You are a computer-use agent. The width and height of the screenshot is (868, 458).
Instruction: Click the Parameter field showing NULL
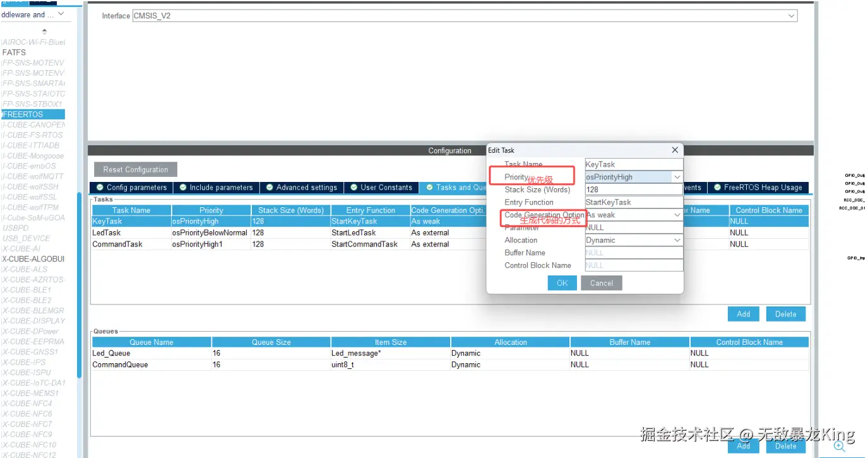[x=634, y=227]
